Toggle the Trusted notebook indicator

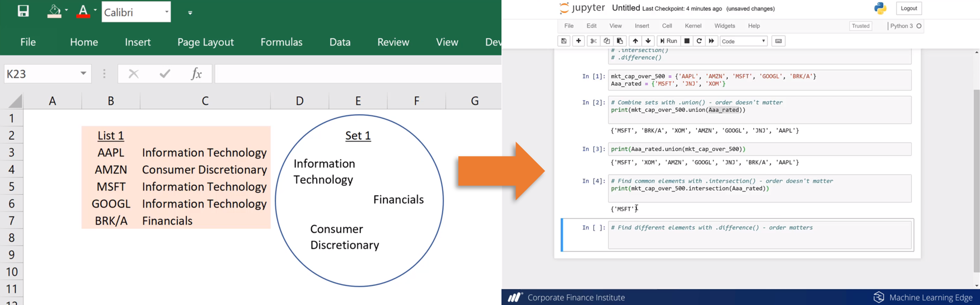[x=860, y=26]
